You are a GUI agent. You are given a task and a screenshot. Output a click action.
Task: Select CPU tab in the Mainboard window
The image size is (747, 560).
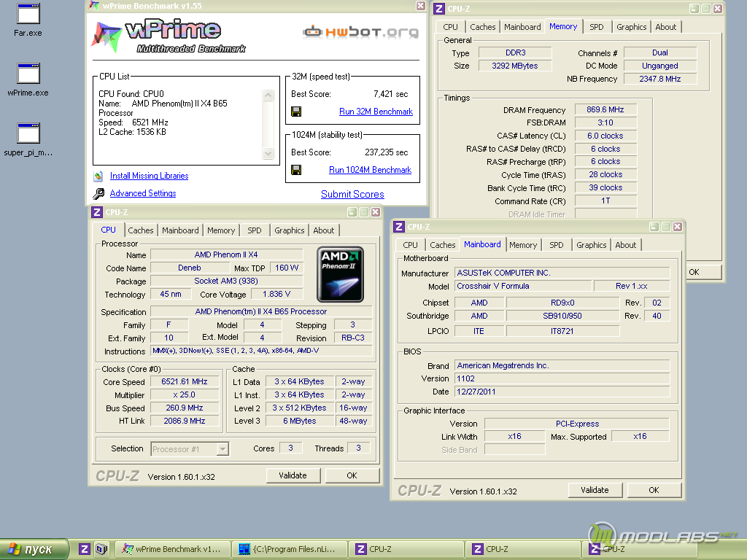point(410,245)
